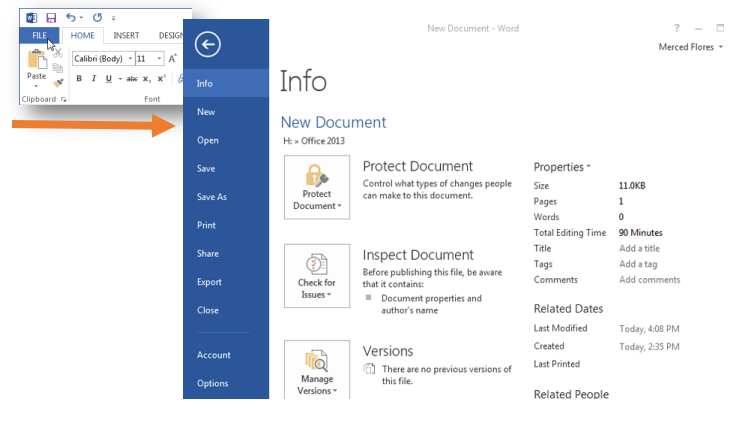The width and height of the screenshot is (735, 432).
Task: Toggle Italic formatting
Action: [x=93, y=79]
